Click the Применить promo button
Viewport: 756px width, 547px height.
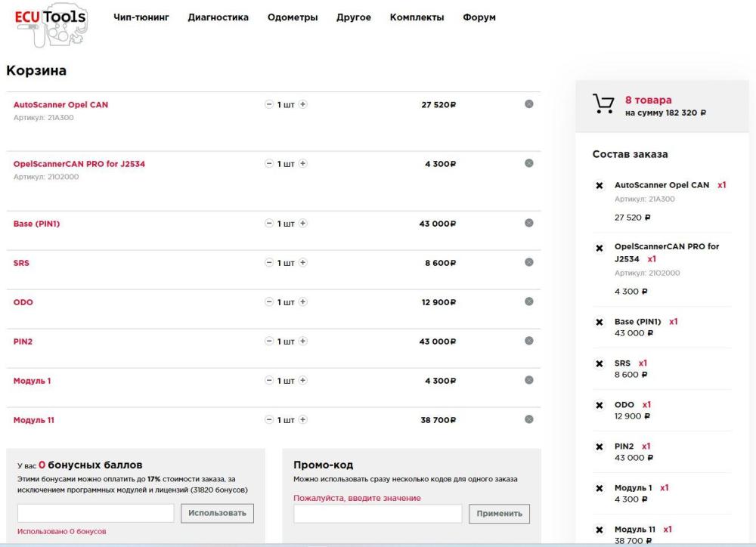(x=499, y=514)
